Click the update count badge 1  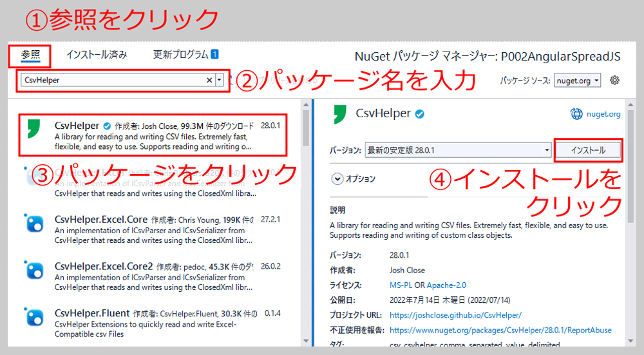tap(214, 54)
